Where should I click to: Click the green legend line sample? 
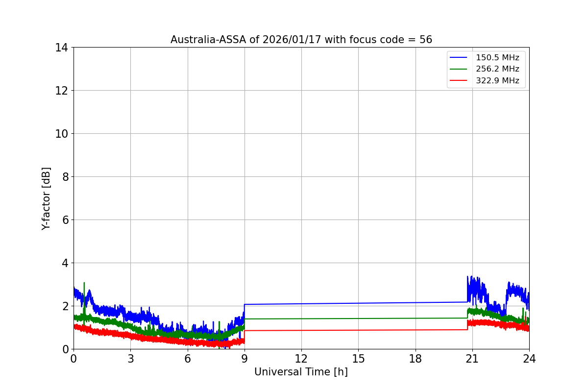click(459, 69)
